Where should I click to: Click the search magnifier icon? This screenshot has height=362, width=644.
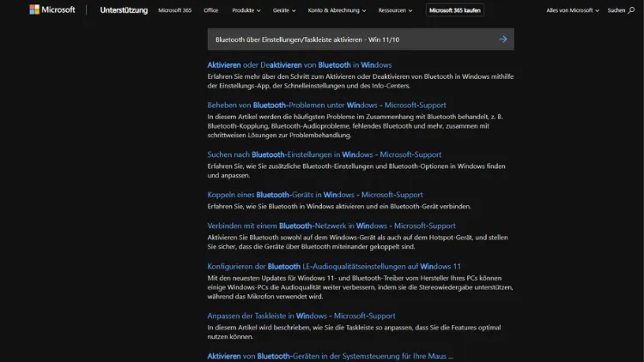click(631, 10)
